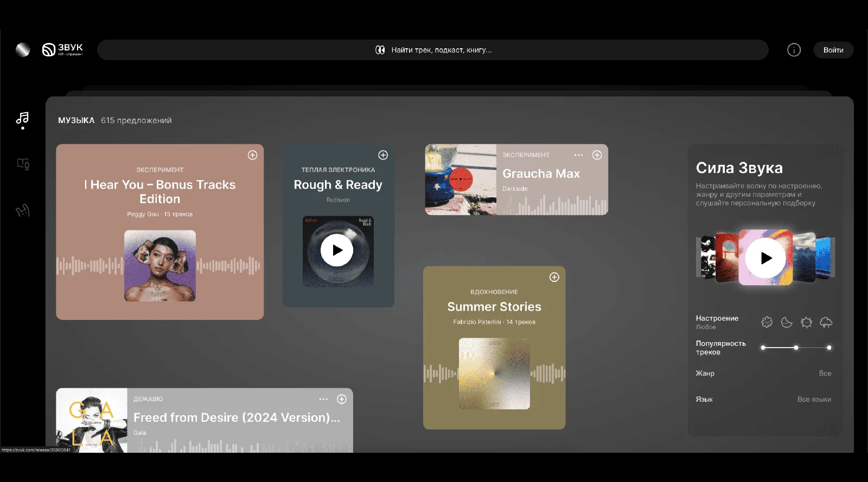Click Fabrizio Paterlini · 14 треков text

[494, 322]
